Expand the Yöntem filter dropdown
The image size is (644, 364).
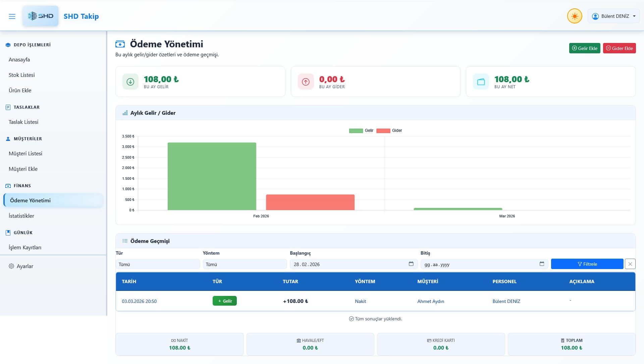pos(245,264)
